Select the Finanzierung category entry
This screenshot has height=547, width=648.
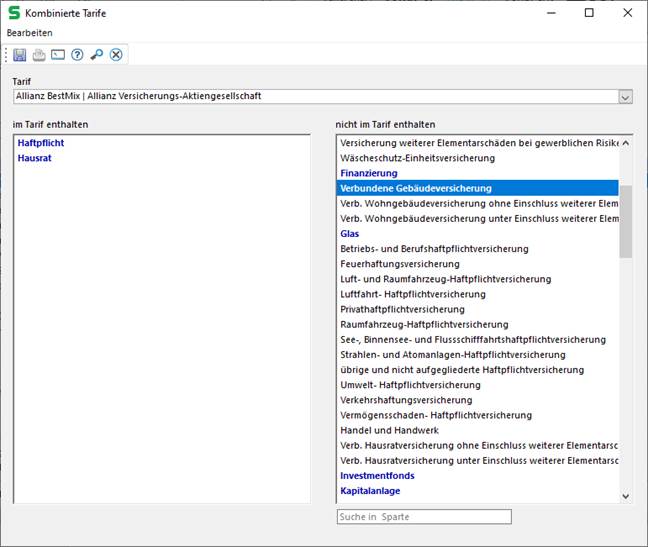pos(369,173)
